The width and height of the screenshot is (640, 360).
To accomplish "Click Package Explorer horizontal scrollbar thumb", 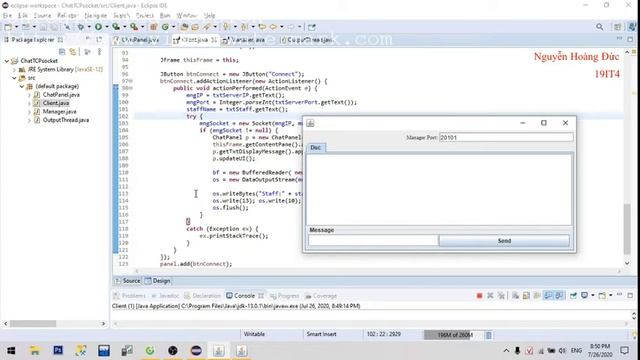I will point(33,323).
